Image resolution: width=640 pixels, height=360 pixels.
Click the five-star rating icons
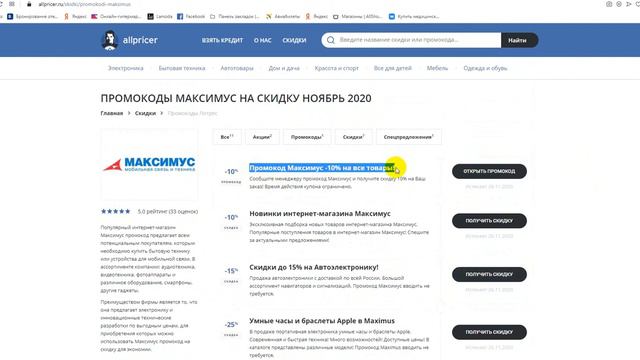[116, 211]
